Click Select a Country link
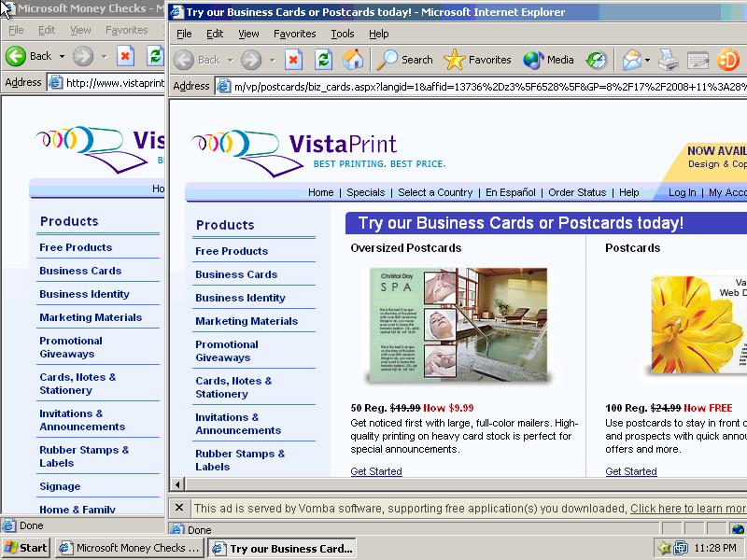This screenshot has width=747, height=560. pos(435,192)
